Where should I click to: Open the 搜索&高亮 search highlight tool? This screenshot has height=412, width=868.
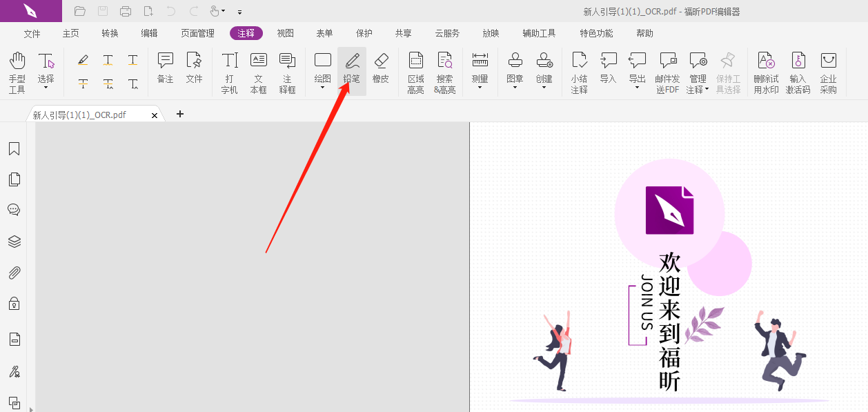[444, 71]
